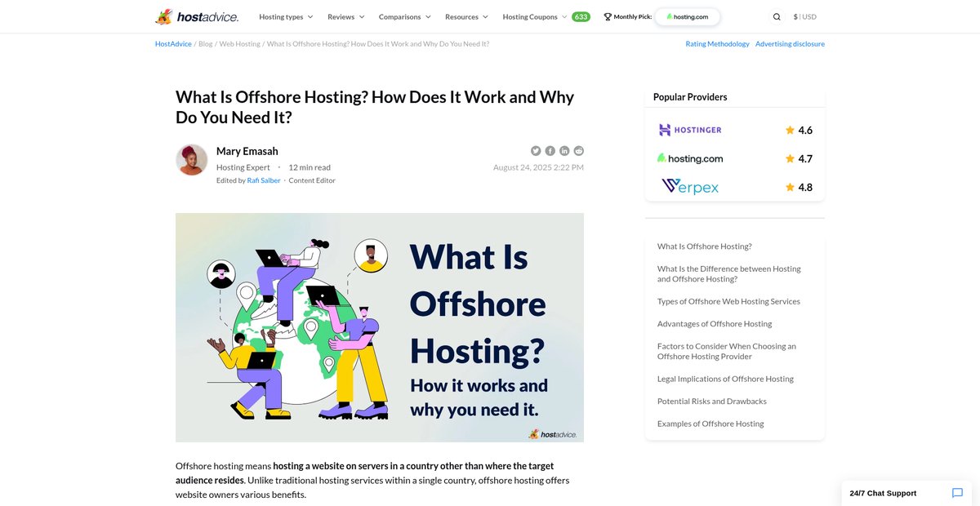
Task: Click hosting.com's 4.7 star rating
Action: tap(799, 158)
